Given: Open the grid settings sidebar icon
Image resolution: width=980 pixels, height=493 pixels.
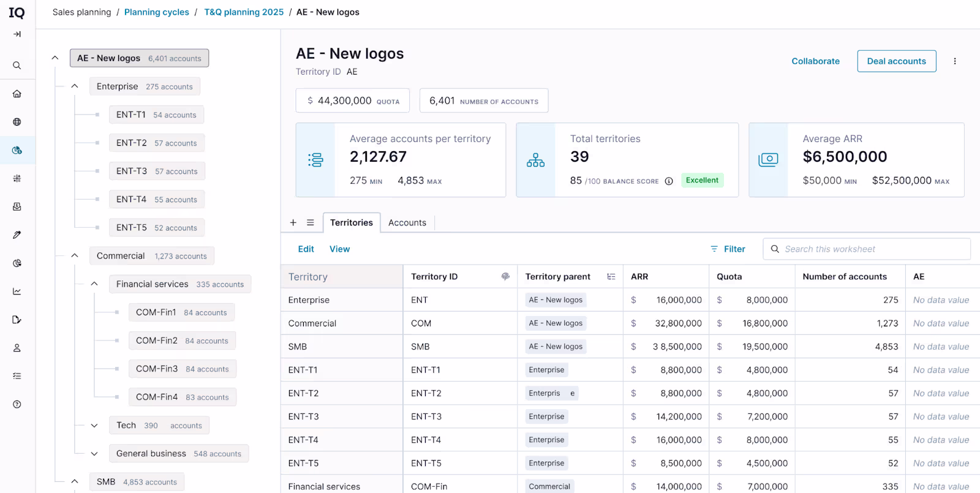Looking at the screenshot, I should pyautogui.click(x=17, y=178).
